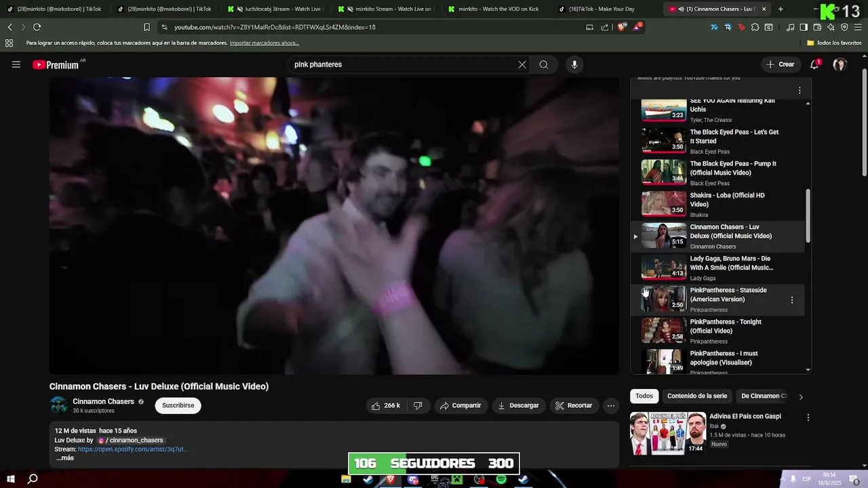Screen dimensions: 868x488
Task: Open playlist options three-dot menu
Action: pyautogui.click(x=800, y=90)
